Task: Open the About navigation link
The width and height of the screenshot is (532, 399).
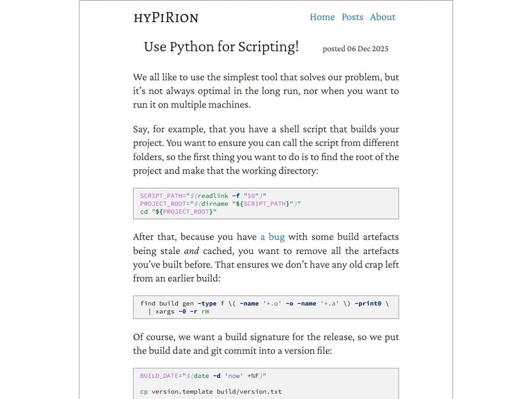Action: [x=383, y=17]
